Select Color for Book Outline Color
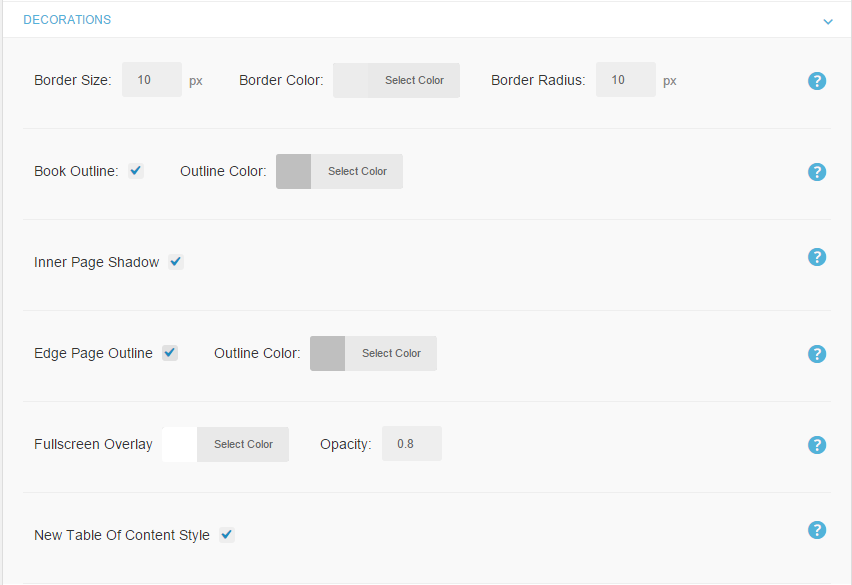The height and width of the screenshot is (585, 852). tap(357, 171)
